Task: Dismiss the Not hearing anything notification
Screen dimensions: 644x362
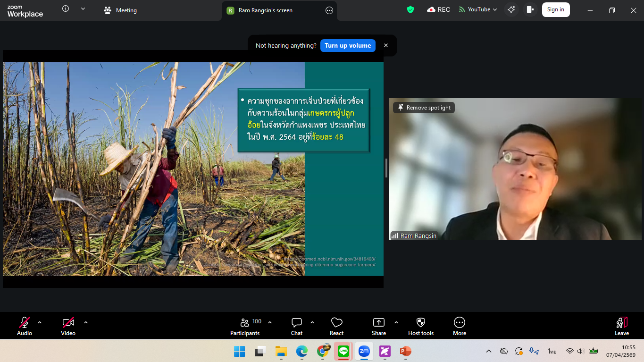Action: point(386,46)
